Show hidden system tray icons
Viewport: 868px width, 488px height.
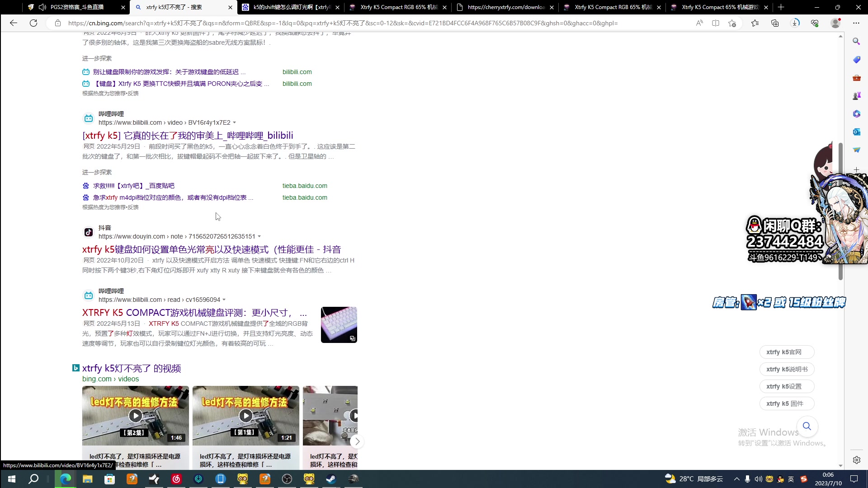pyautogui.click(x=736, y=479)
